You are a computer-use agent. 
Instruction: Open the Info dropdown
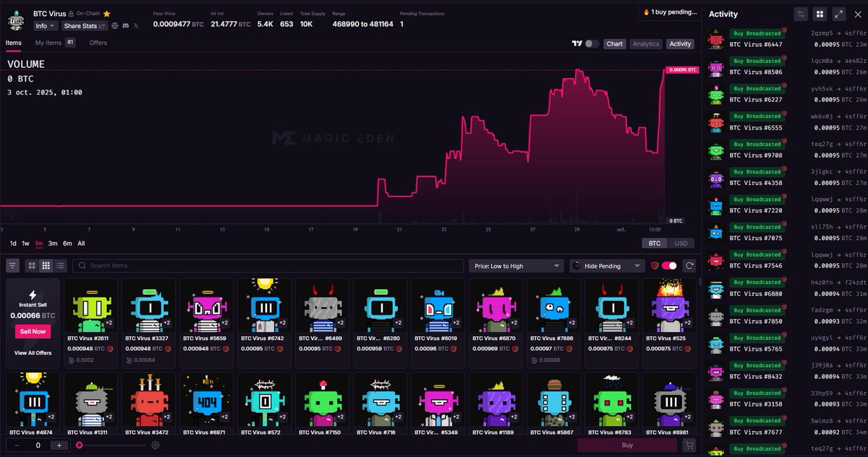(x=44, y=26)
